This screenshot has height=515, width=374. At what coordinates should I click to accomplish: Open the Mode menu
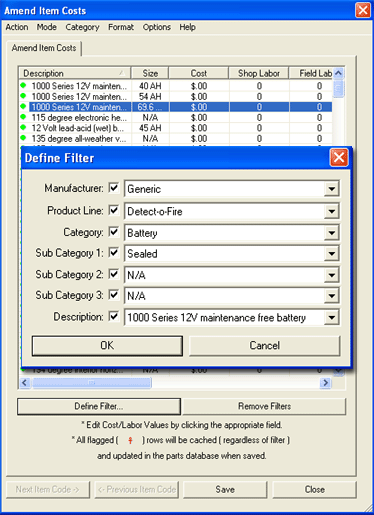click(x=47, y=27)
